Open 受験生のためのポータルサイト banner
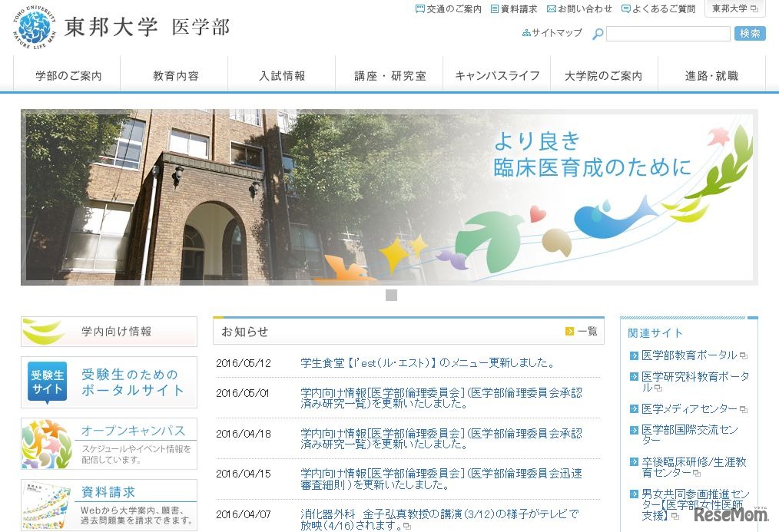Image resolution: width=779 pixels, height=532 pixels. point(109,382)
